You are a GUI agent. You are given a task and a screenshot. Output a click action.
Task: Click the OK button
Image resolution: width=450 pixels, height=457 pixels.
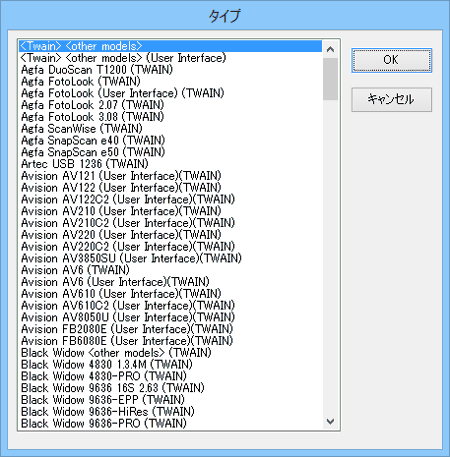(391, 60)
